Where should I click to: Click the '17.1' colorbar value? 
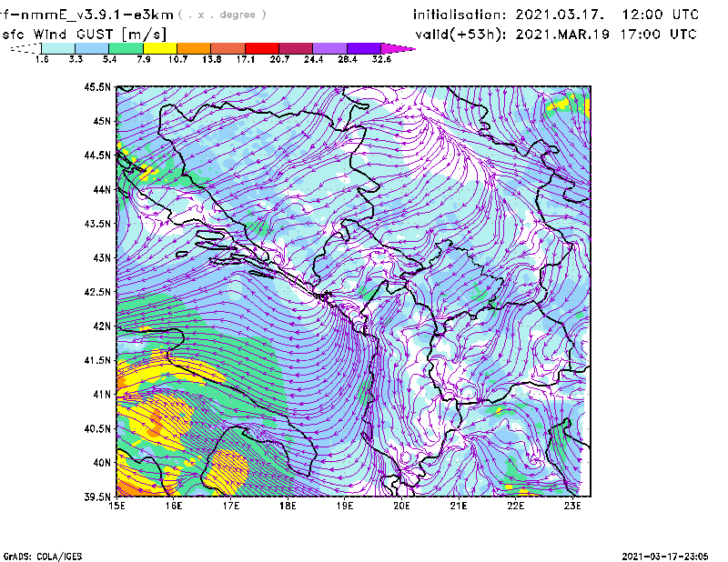[246, 59]
